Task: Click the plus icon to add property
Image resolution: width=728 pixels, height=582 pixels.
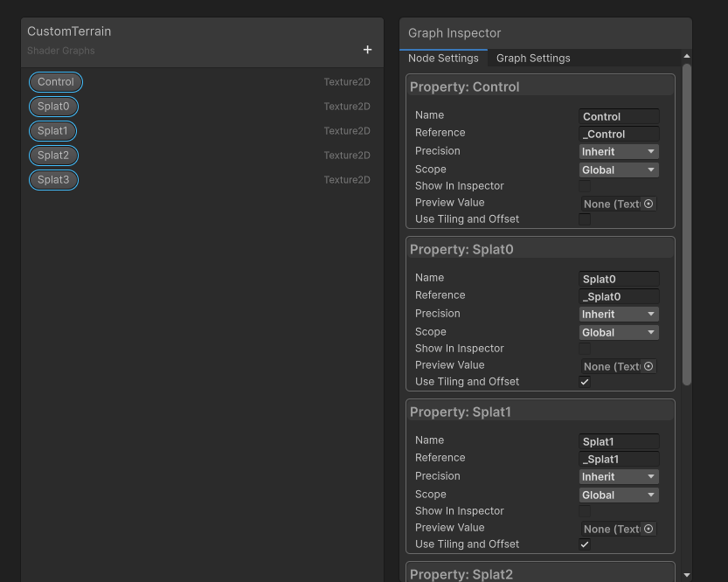Action: pos(367,50)
